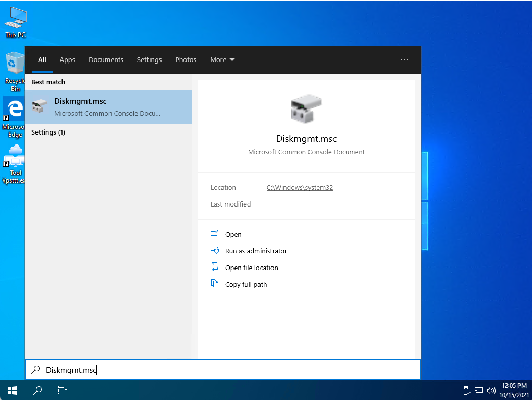Screen dimensions: 532x400
Task: Click the magnifier icon in search box
Action: pyautogui.click(x=35, y=369)
